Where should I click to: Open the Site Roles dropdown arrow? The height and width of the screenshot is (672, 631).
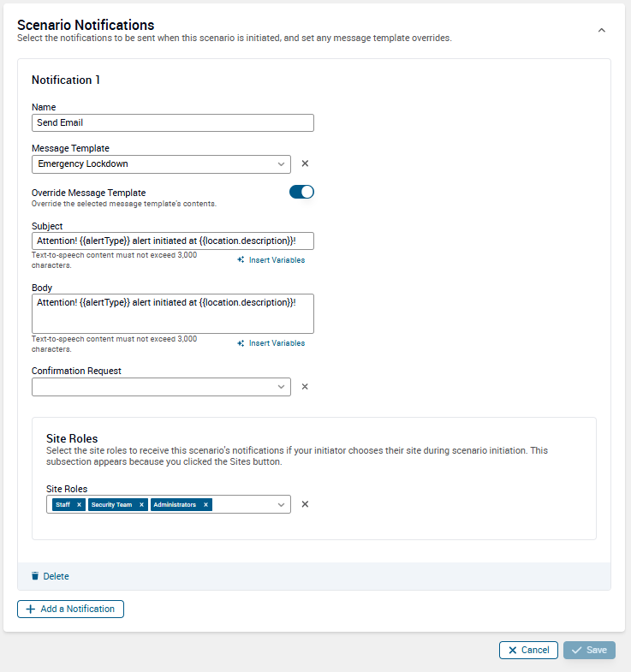(281, 505)
